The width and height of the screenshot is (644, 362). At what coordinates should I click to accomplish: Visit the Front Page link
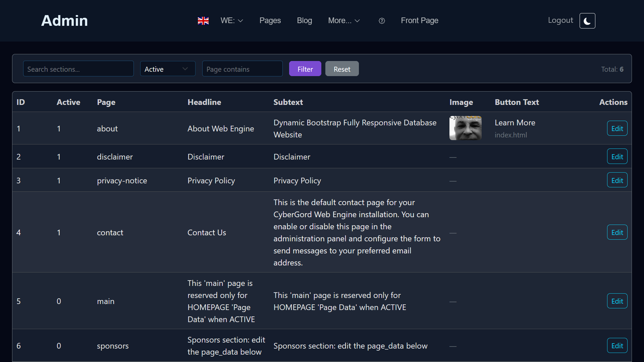tap(419, 20)
